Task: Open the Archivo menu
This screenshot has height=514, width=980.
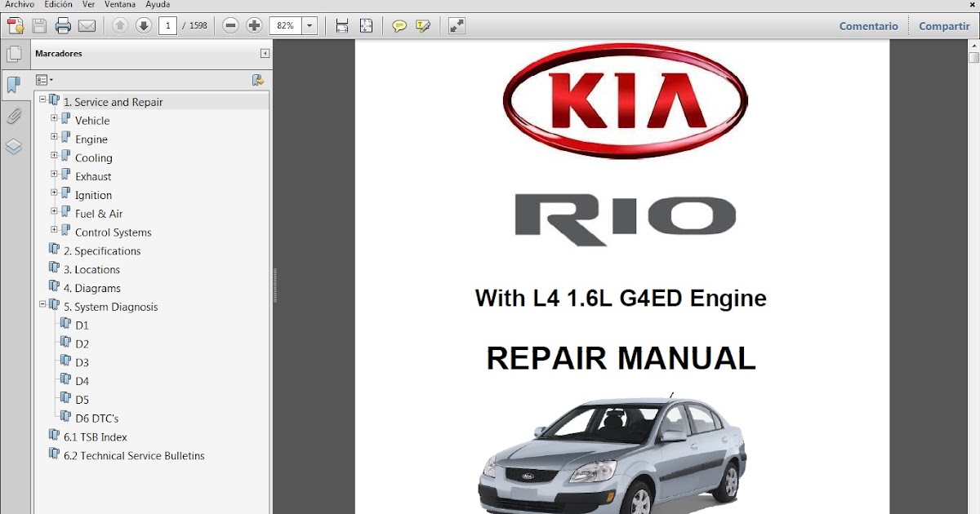Action: pyautogui.click(x=20, y=5)
